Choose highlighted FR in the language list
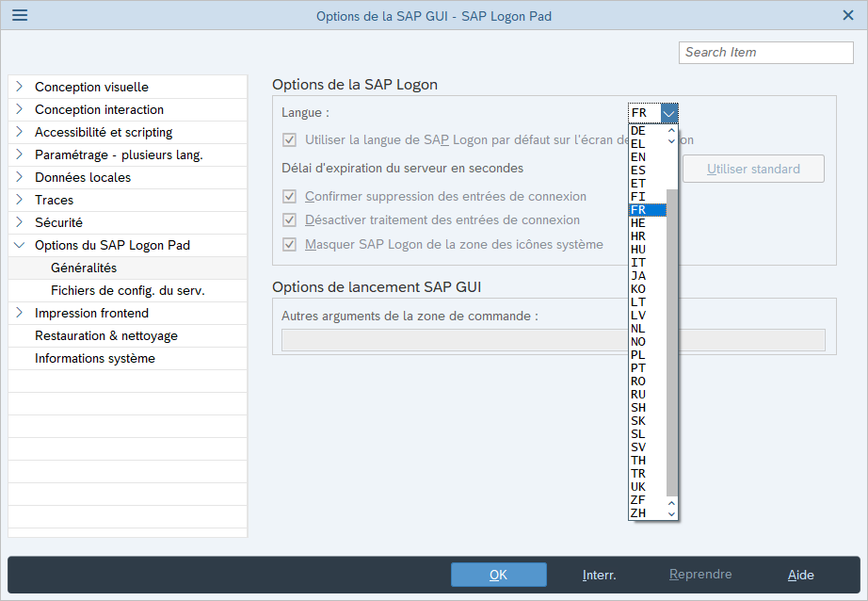Image resolution: width=868 pixels, height=601 pixels. coord(648,210)
